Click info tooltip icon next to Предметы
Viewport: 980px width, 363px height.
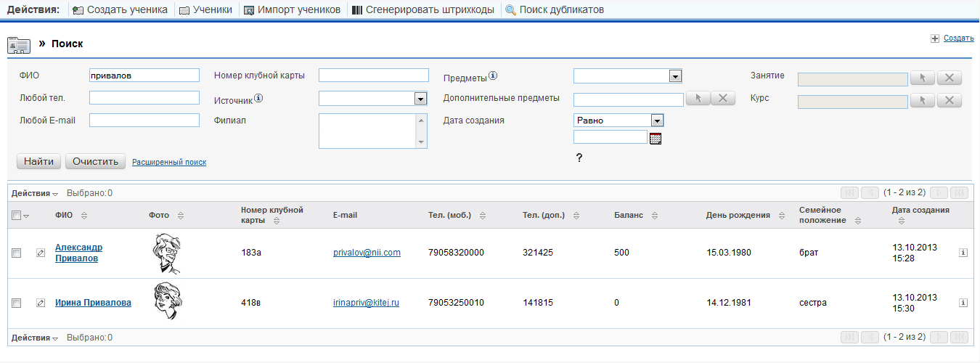point(493,76)
